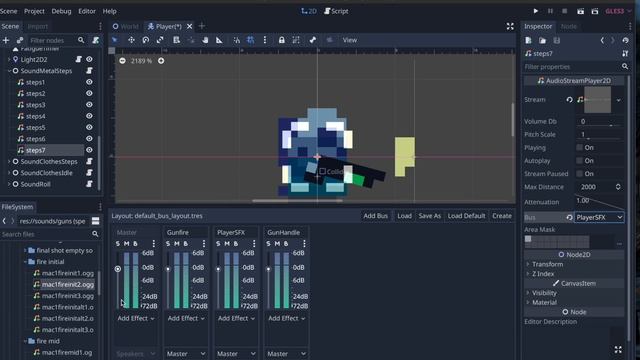Image resolution: width=640 pixels, height=360 pixels.
Task: Open the GunHandle bus options menu
Action: (x=304, y=244)
